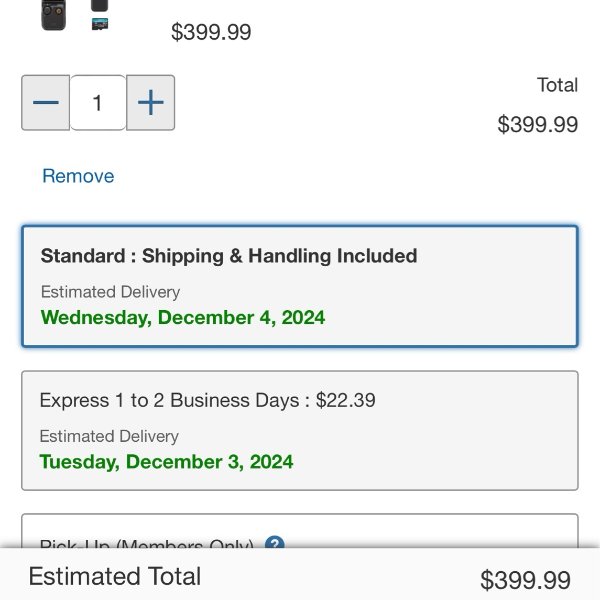This screenshot has width=600, height=600.
Task: Tap the Estimated Total amount $399.99
Action: pyautogui.click(x=525, y=580)
